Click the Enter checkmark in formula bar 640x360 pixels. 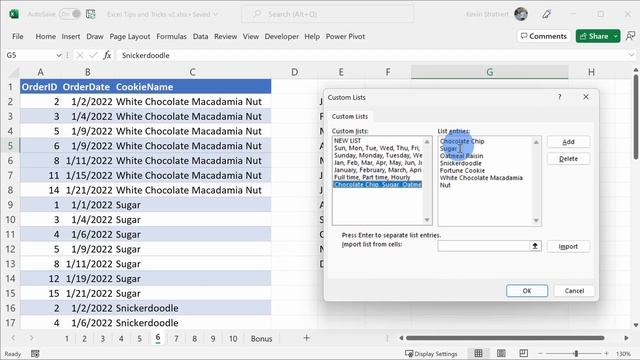[93, 55]
